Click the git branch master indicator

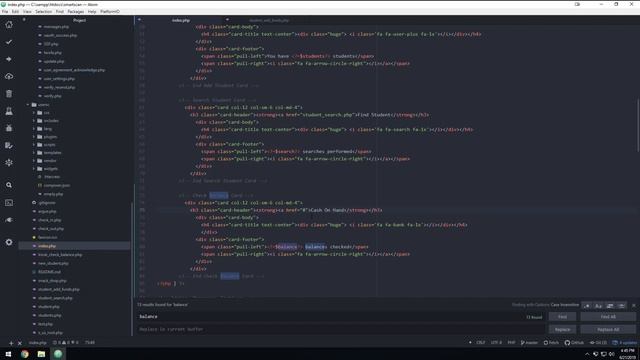pos(529,342)
